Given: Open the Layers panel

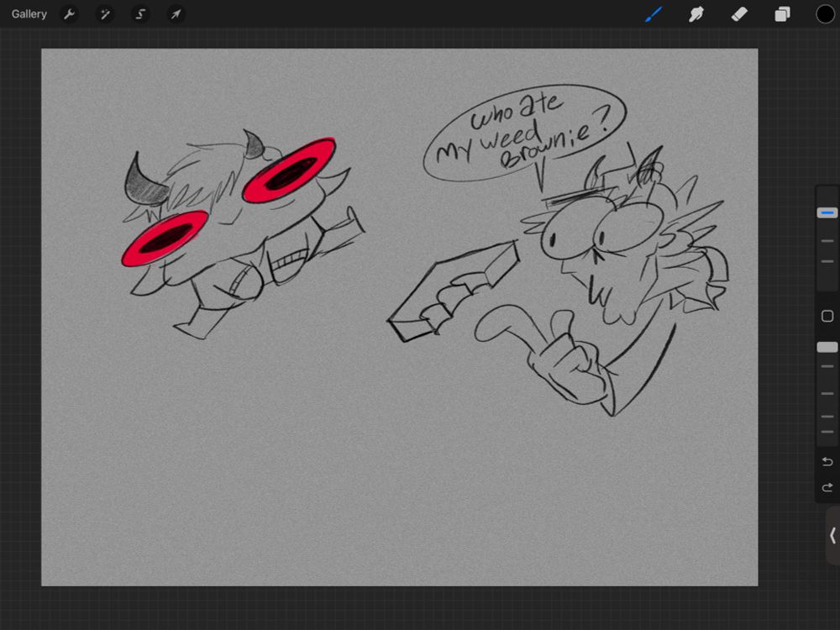Looking at the screenshot, I should pyautogui.click(x=782, y=14).
